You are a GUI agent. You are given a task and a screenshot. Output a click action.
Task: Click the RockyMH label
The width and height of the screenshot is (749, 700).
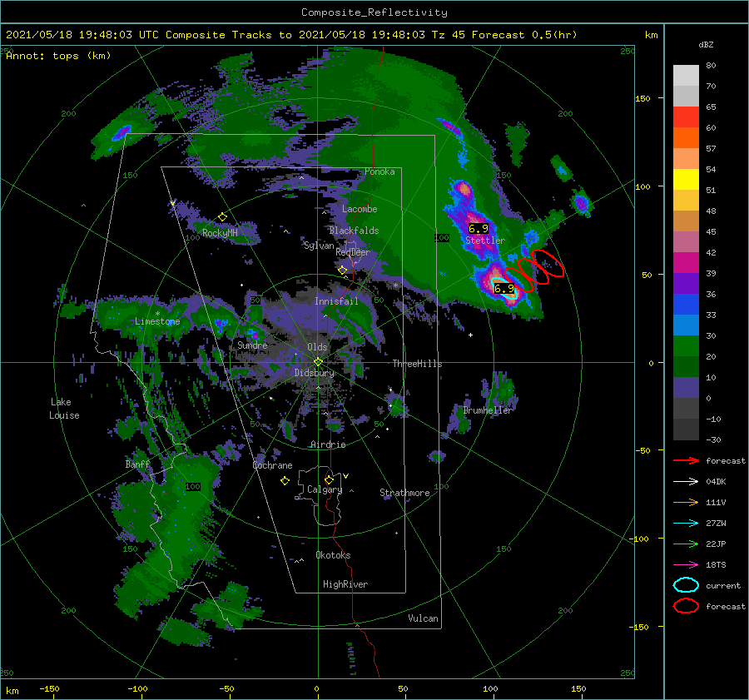click(220, 233)
